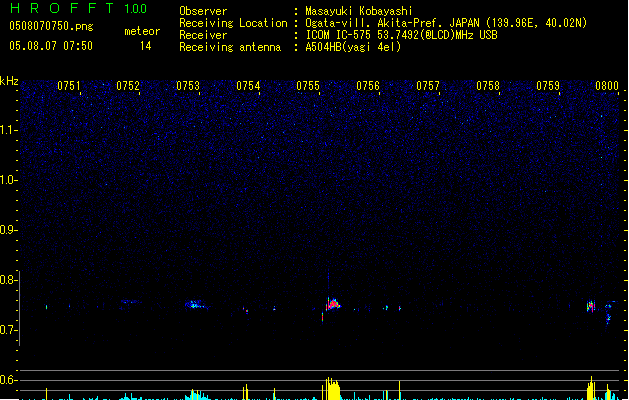Click the 0.9 kHz axis label

coord(8,230)
